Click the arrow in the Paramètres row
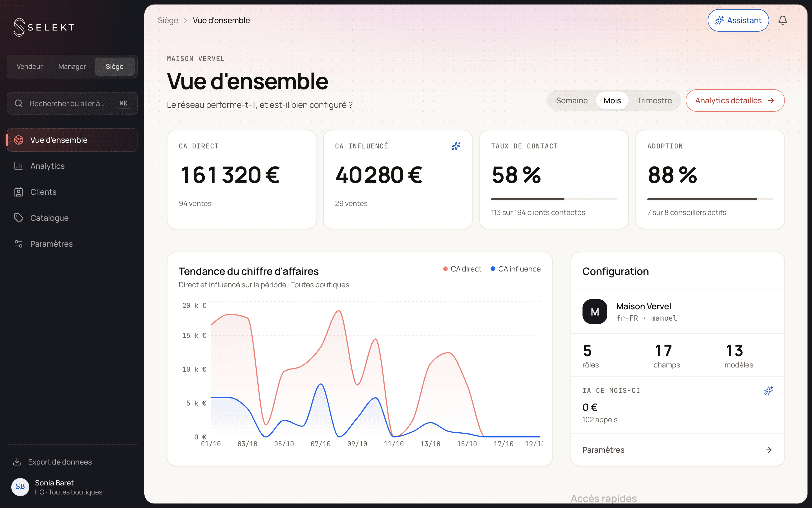Screen dimensions: 812x508 pos(768,450)
